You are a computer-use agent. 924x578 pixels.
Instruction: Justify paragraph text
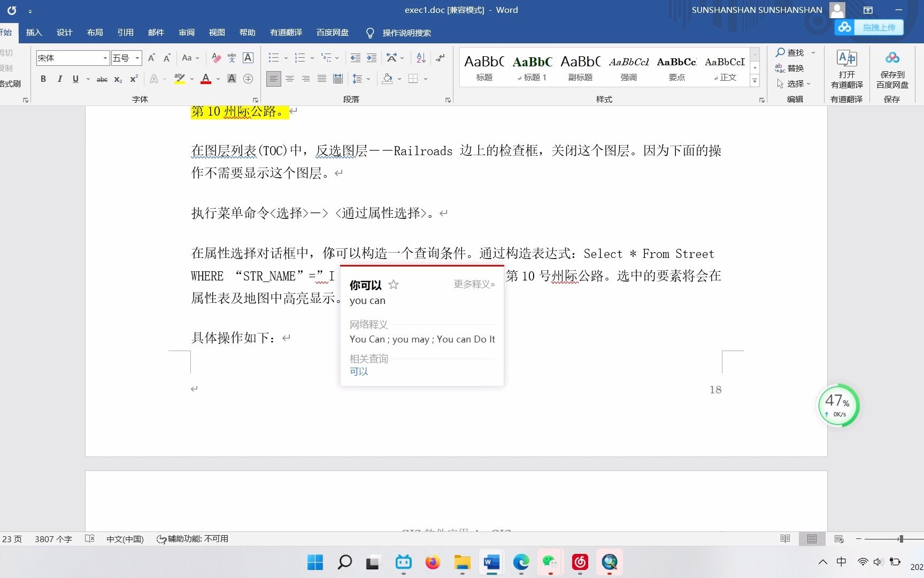pyautogui.click(x=322, y=79)
